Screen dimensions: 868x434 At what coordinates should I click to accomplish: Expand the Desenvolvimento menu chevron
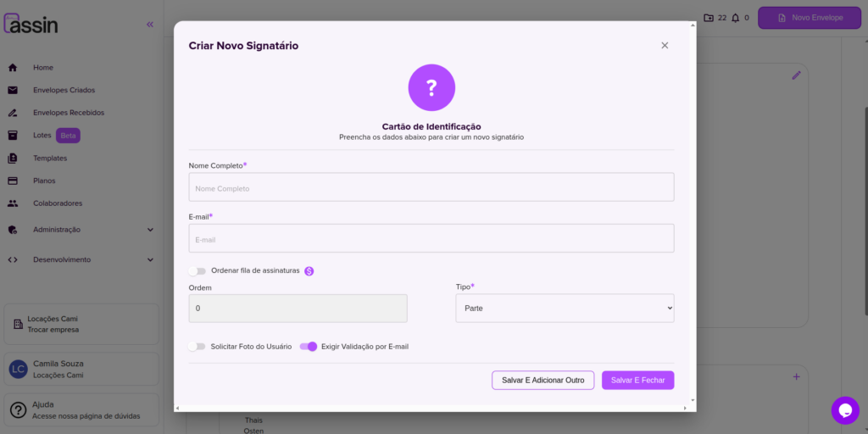pos(150,259)
